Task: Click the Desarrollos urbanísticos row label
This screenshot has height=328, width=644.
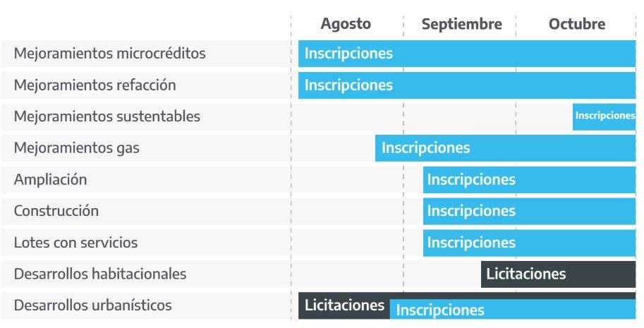Action: tap(92, 305)
